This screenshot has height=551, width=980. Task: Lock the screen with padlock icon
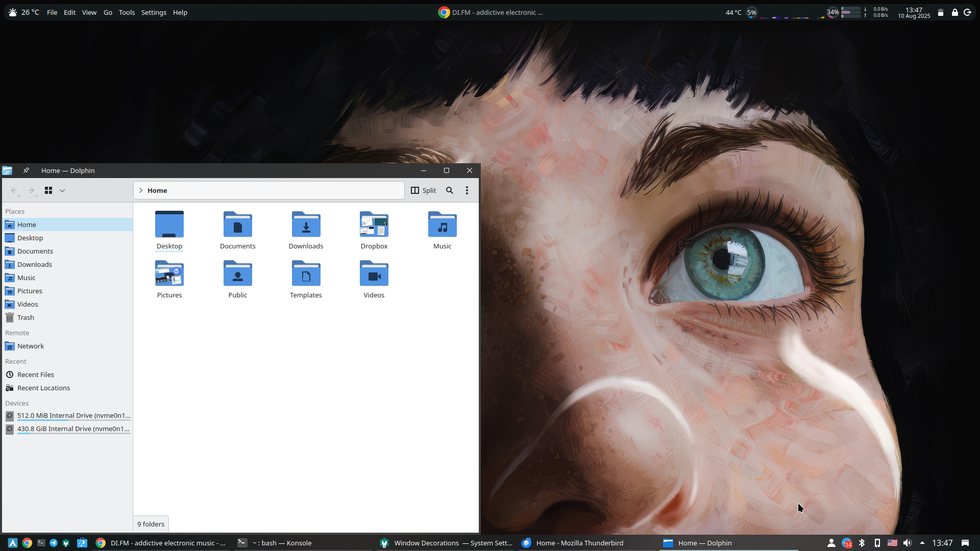[955, 12]
